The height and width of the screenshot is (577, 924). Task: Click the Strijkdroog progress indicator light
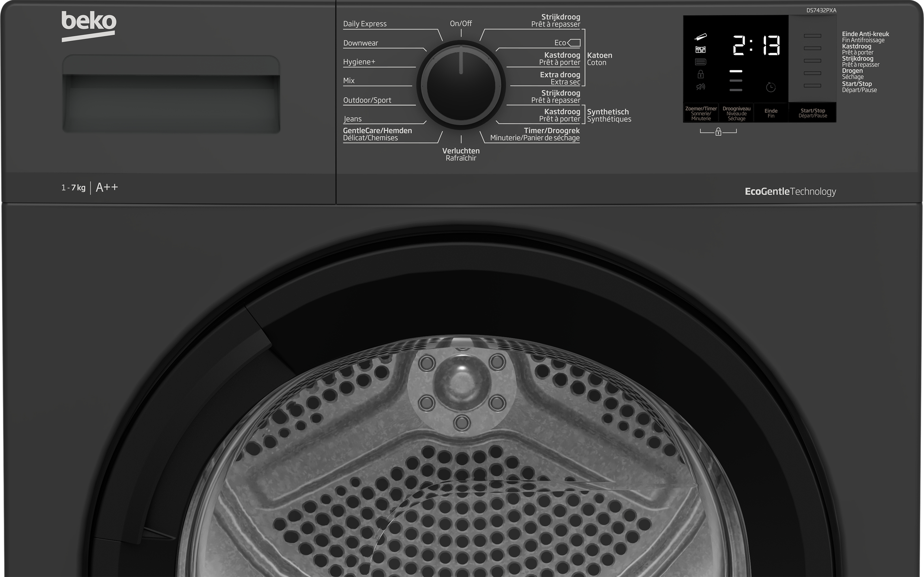(x=812, y=61)
